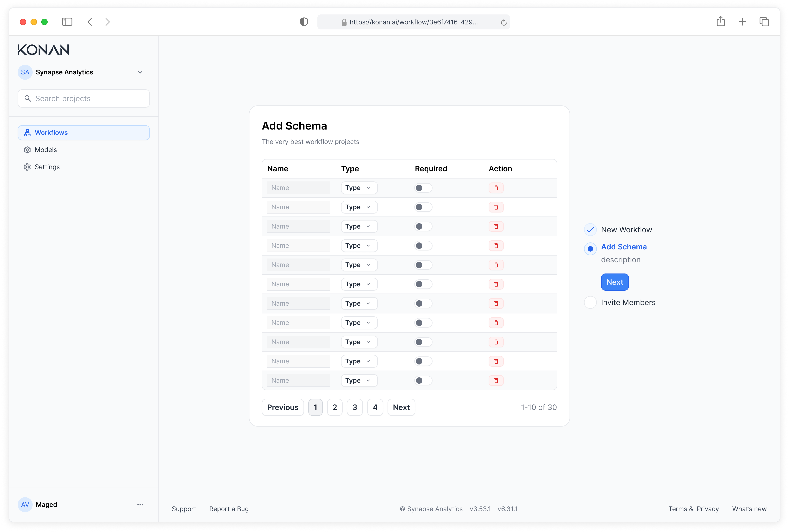Image resolution: width=789 pixels, height=532 pixels.
Task: Delete the first schema row with trash icon
Action: [496, 188]
